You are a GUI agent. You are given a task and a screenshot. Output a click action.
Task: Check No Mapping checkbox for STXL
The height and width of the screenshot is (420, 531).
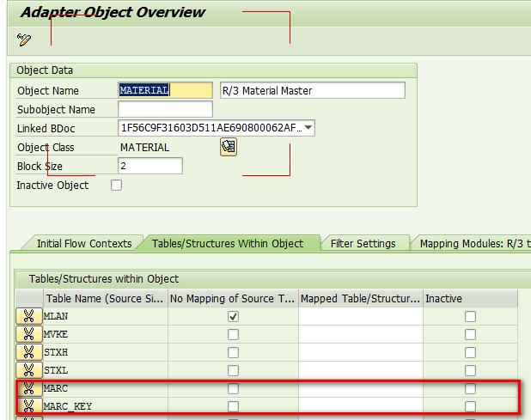[233, 370]
